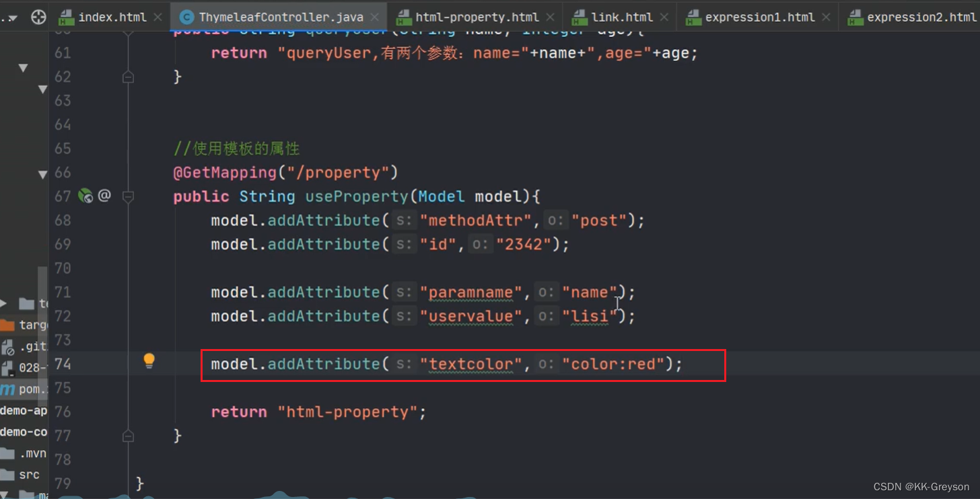Click the useProperty method name

[357, 196]
